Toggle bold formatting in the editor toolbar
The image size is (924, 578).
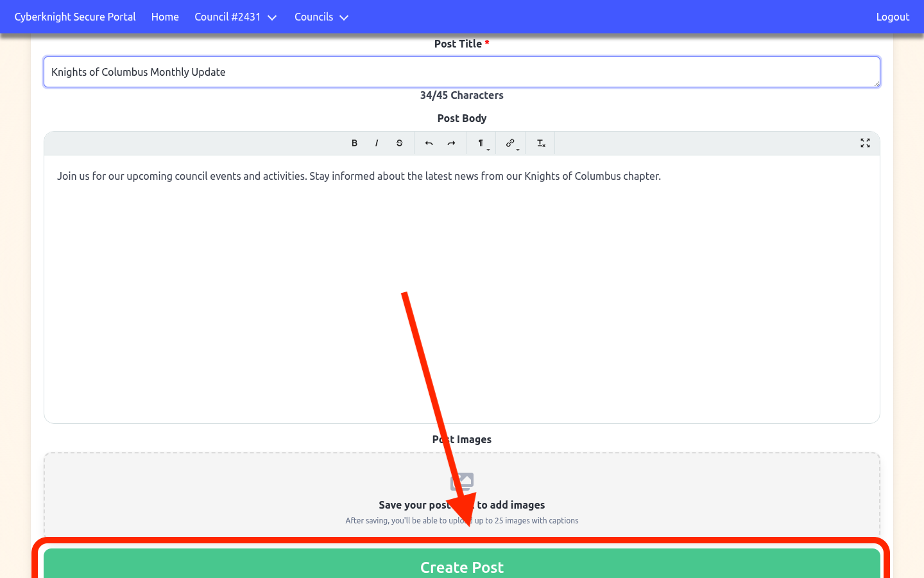[x=354, y=143]
